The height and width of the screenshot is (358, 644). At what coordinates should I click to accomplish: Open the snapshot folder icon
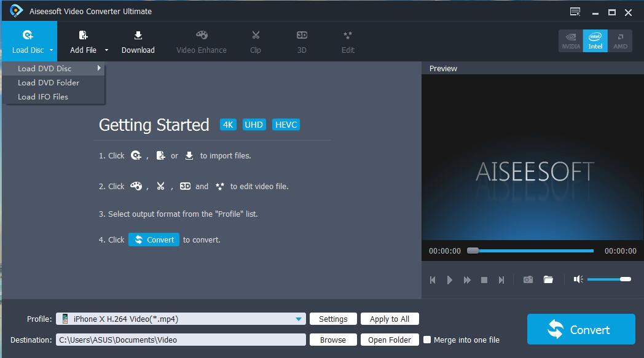coord(548,279)
